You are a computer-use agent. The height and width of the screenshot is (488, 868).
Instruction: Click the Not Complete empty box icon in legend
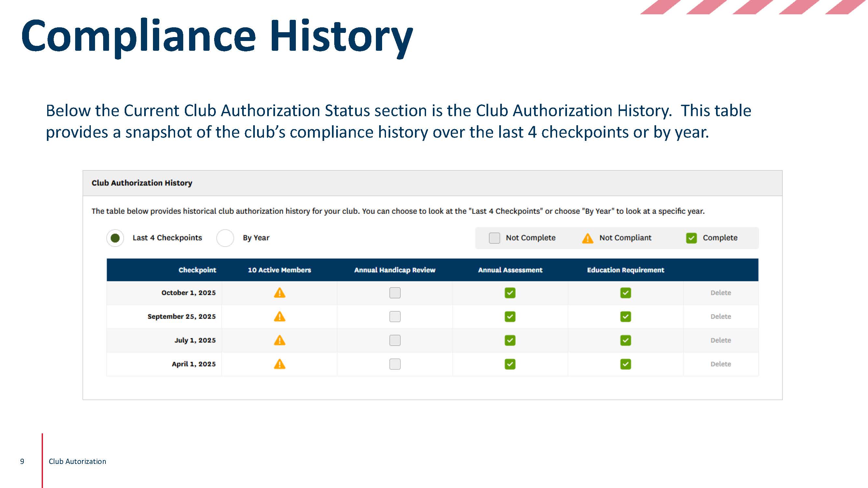[x=494, y=238]
